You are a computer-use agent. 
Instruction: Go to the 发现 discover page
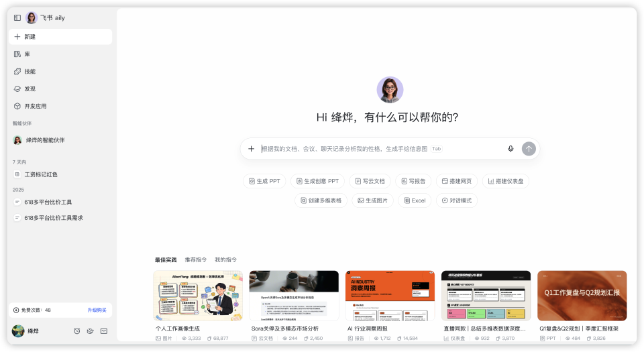click(x=60, y=89)
